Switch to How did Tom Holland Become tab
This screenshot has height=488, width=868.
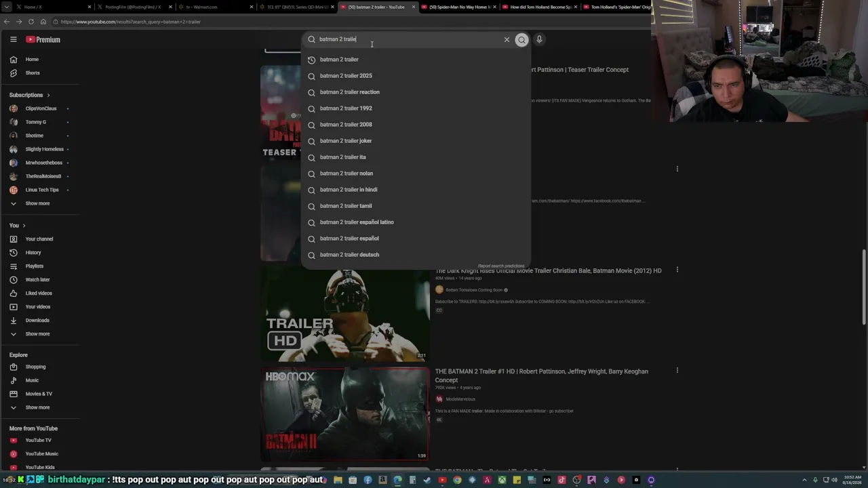point(541,7)
